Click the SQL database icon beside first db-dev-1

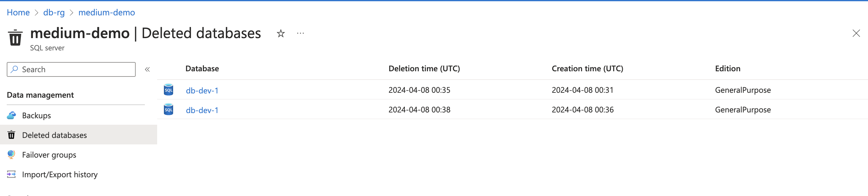[x=168, y=90]
